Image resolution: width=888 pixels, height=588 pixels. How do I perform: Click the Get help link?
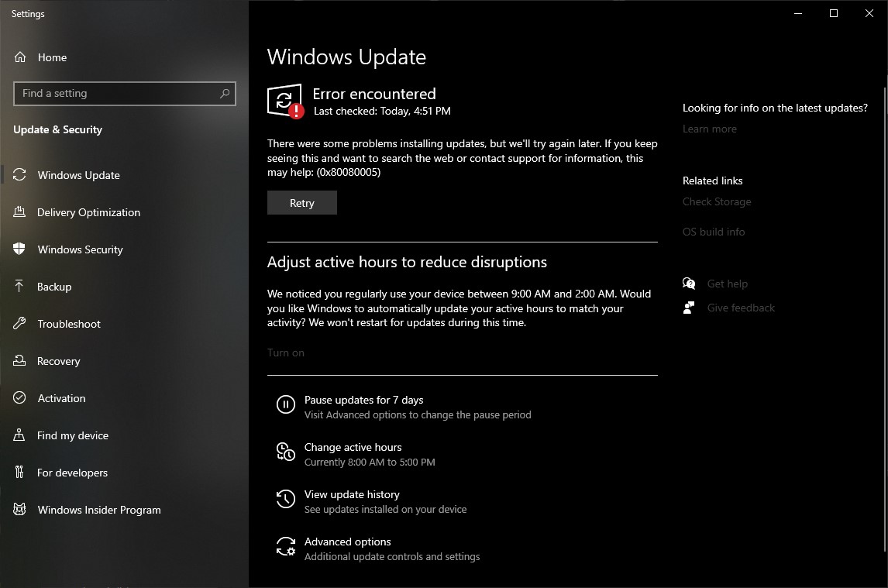(x=727, y=284)
